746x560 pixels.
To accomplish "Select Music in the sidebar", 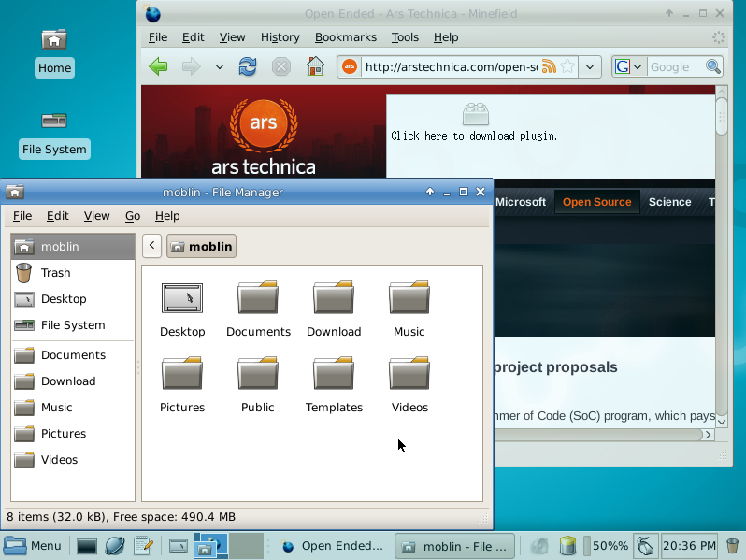I will [73, 408].
